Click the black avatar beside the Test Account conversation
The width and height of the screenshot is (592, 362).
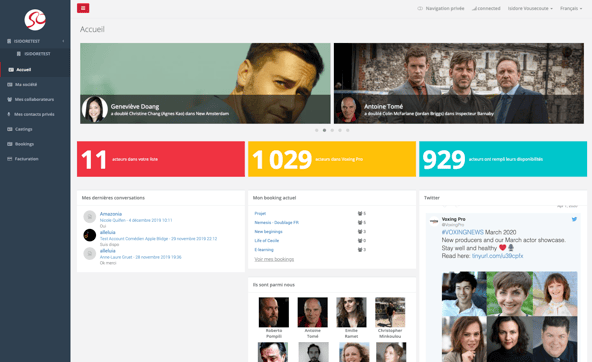coord(89,235)
